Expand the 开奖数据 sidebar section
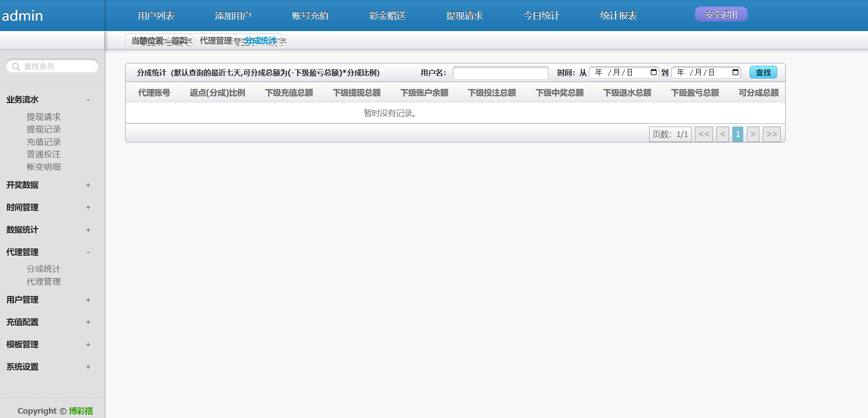 coord(88,185)
